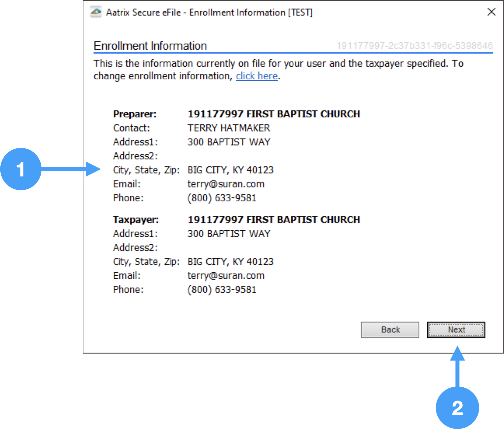The height and width of the screenshot is (429, 504).
Task: Select the enrollment ID 191177997-2c37b331-f96c-5398646
Action: pyautogui.click(x=414, y=45)
